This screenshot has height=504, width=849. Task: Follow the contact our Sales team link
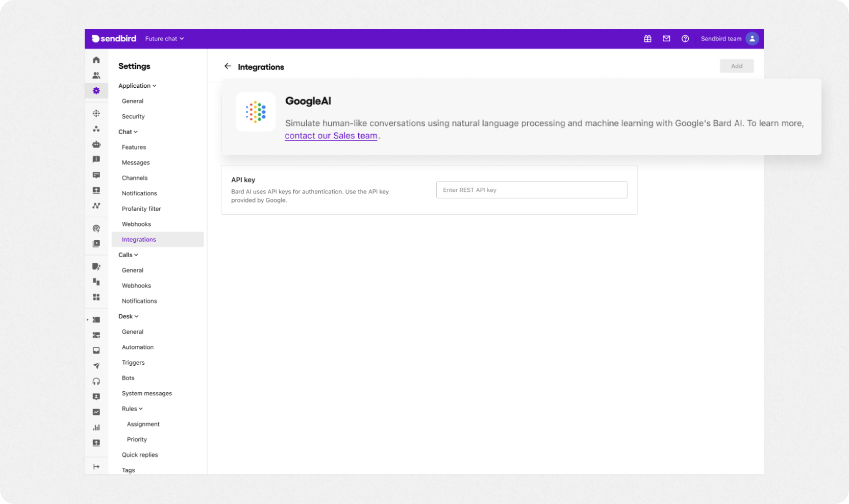click(x=331, y=136)
